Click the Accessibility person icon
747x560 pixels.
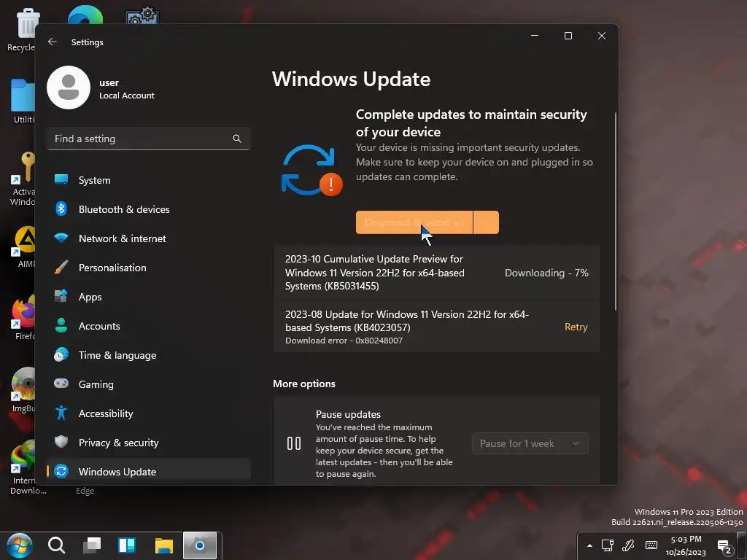pos(61,413)
